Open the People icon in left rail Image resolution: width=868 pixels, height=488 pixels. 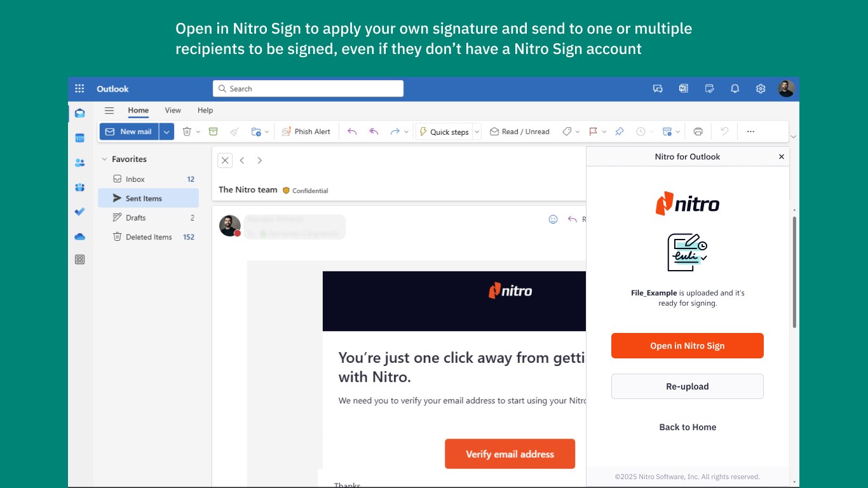pyautogui.click(x=79, y=163)
